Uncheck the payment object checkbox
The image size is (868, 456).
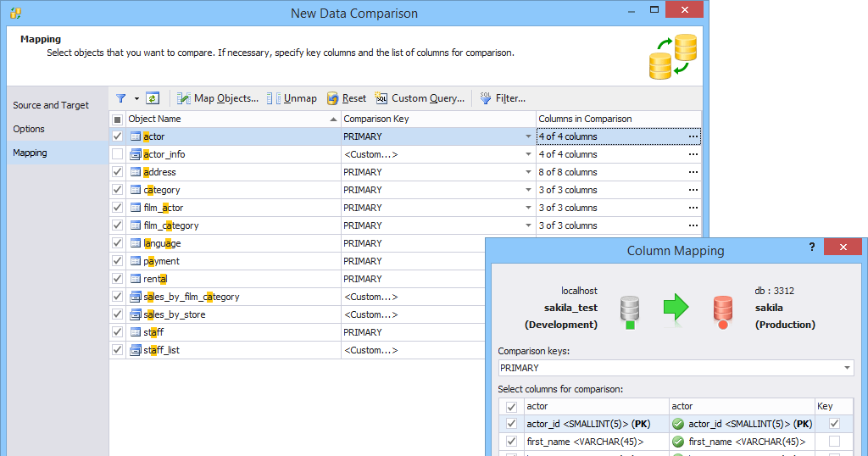[x=117, y=261]
